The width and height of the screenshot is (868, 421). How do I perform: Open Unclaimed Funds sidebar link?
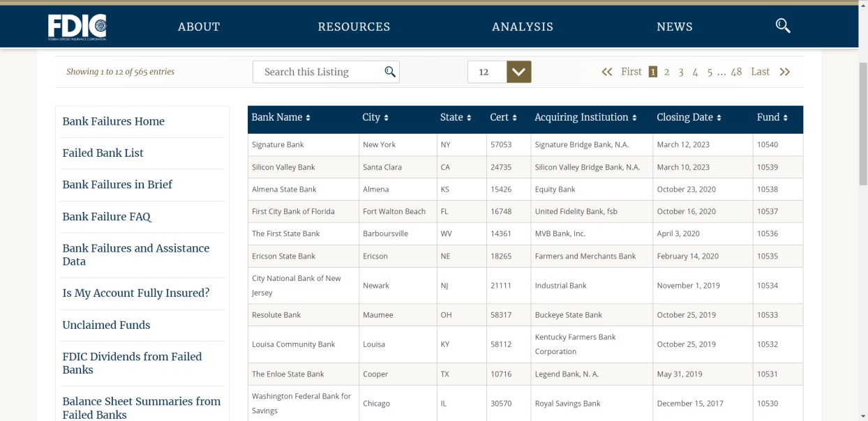pos(106,325)
